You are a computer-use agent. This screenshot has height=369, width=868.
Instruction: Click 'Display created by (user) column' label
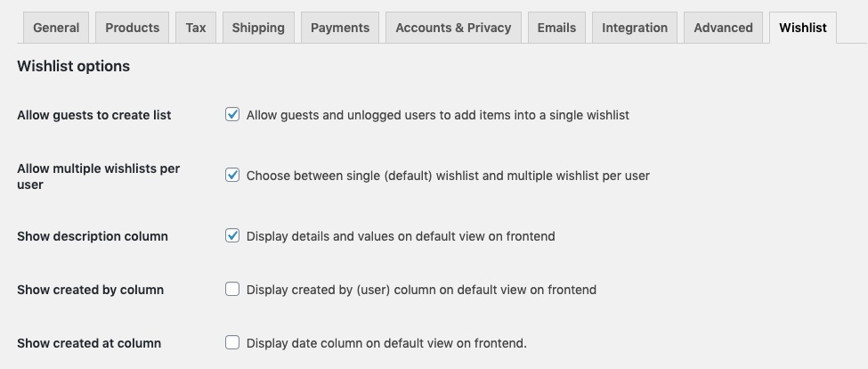(421, 290)
